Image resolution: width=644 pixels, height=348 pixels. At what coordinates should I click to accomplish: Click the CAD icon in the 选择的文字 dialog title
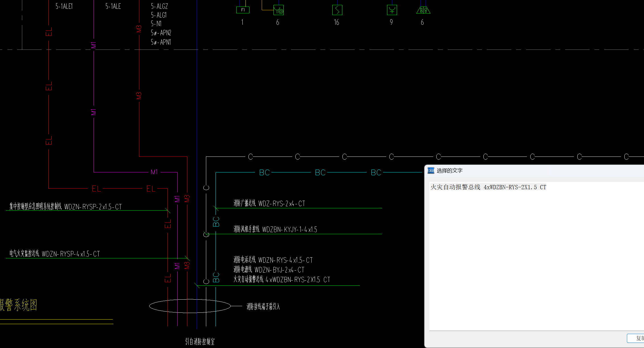coord(431,170)
